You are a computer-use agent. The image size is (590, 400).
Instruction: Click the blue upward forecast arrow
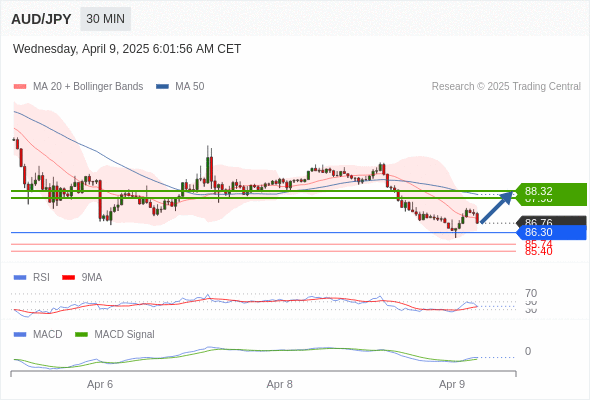click(x=497, y=207)
